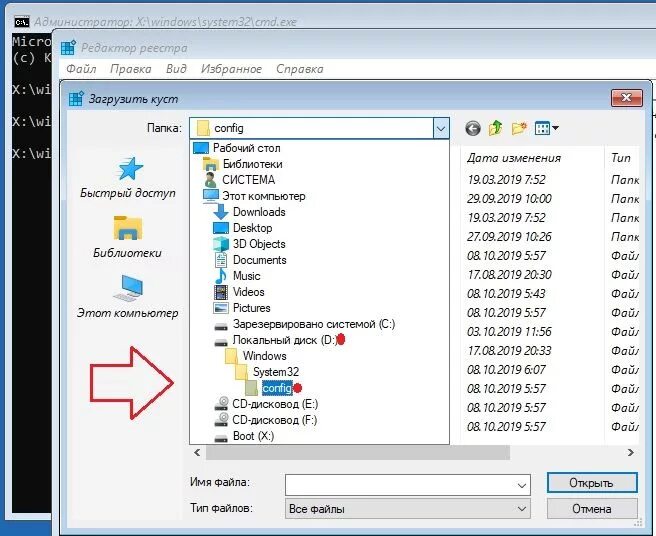Click the horizontal scrollbar thumb
This screenshot has width=656, height=536.
click(358, 452)
